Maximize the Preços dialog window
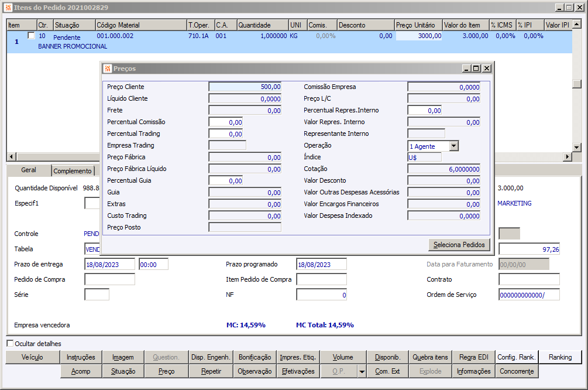 (476, 69)
